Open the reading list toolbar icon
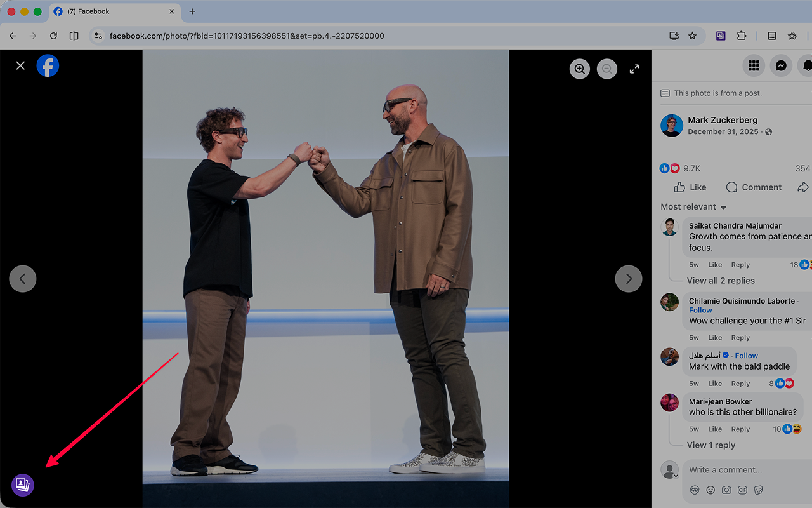812x508 pixels. (x=772, y=36)
